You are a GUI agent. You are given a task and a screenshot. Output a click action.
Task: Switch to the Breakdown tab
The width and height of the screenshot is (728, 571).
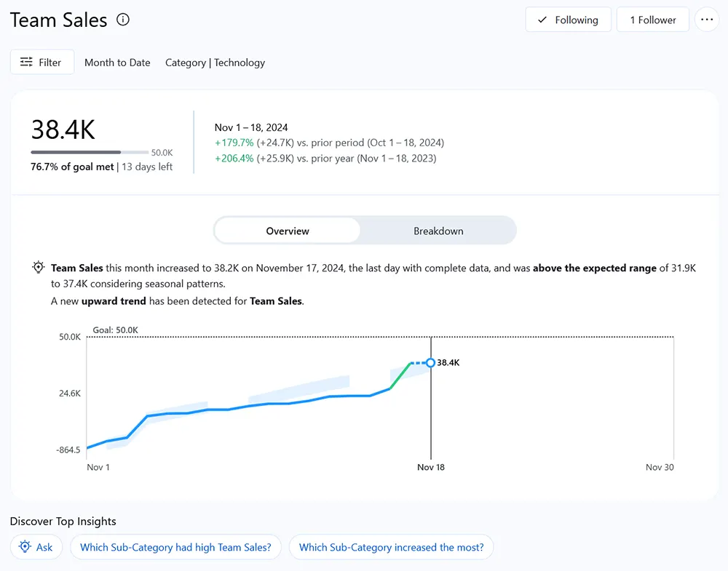(438, 231)
